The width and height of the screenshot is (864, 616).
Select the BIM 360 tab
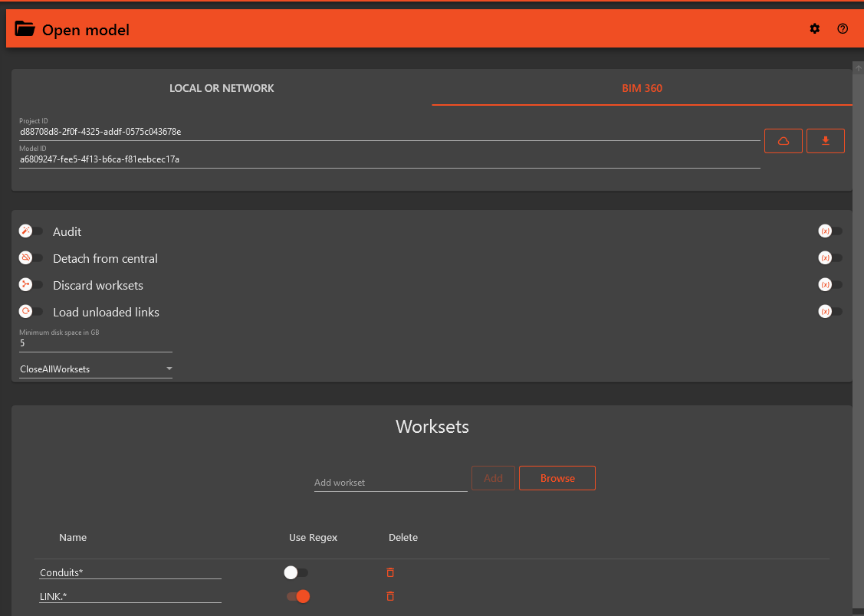click(642, 88)
